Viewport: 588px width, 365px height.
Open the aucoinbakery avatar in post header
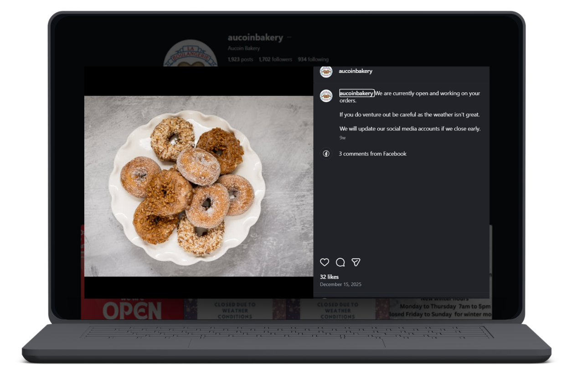[x=326, y=72]
